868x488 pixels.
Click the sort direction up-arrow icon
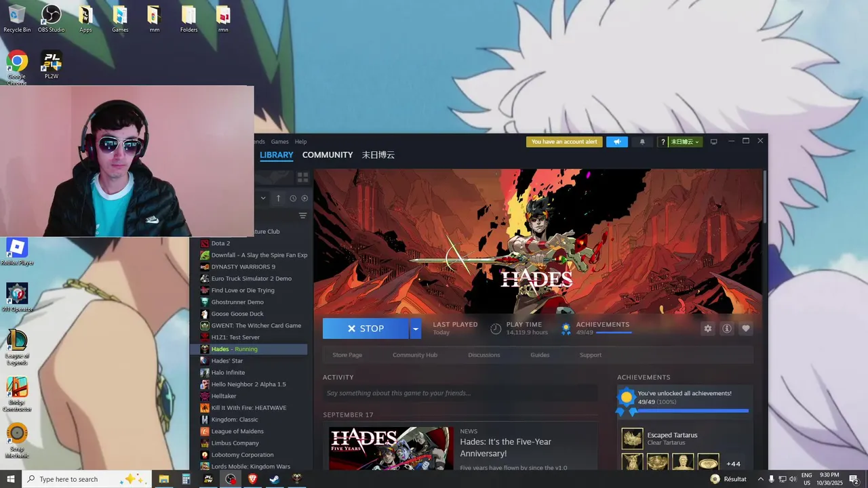(278, 198)
